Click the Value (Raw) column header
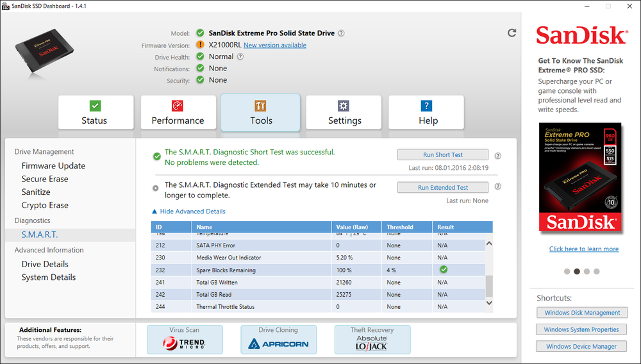 356,227
